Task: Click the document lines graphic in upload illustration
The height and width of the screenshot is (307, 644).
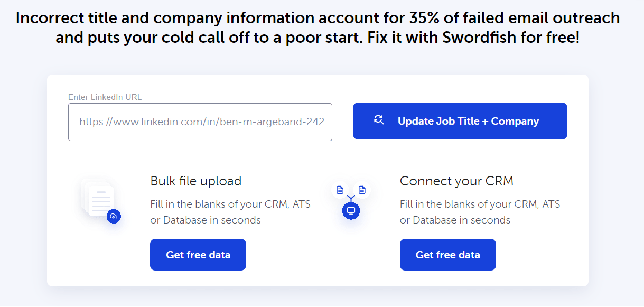Action: coord(99,201)
